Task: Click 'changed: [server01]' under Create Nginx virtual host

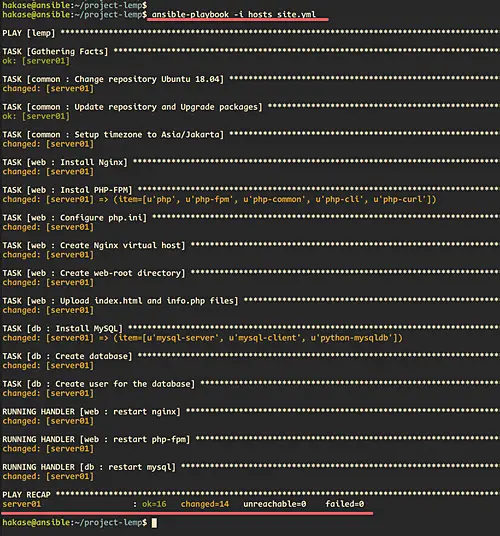Action: pos(48,255)
